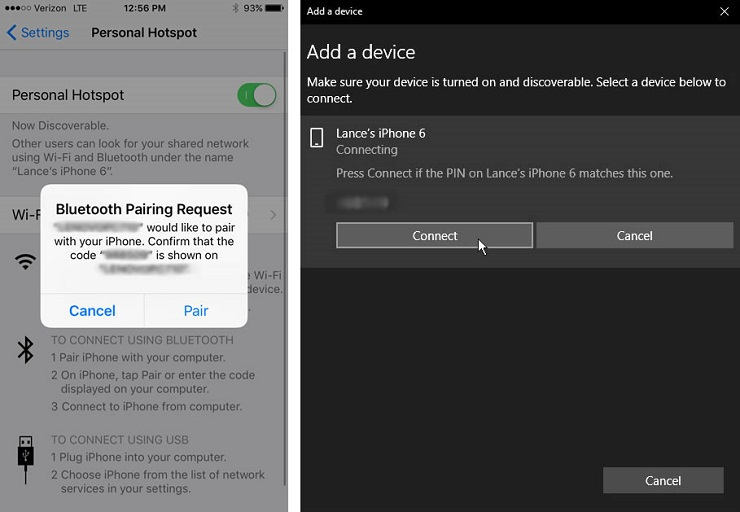The width and height of the screenshot is (740, 512).
Task: Toggle the Personal Hotspot switch
Action: pos(257,95)
